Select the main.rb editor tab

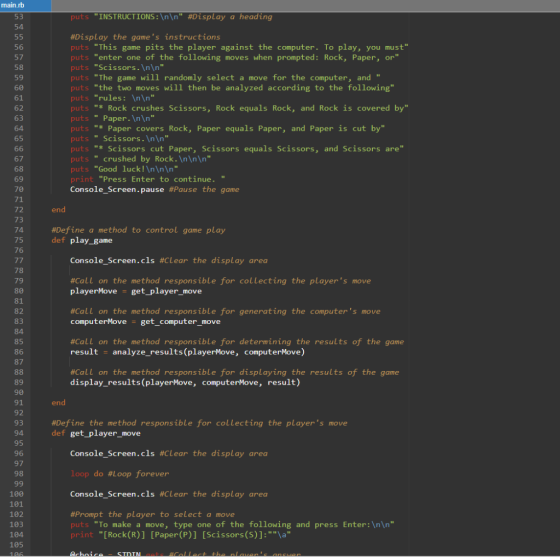[x=25, y=5]
